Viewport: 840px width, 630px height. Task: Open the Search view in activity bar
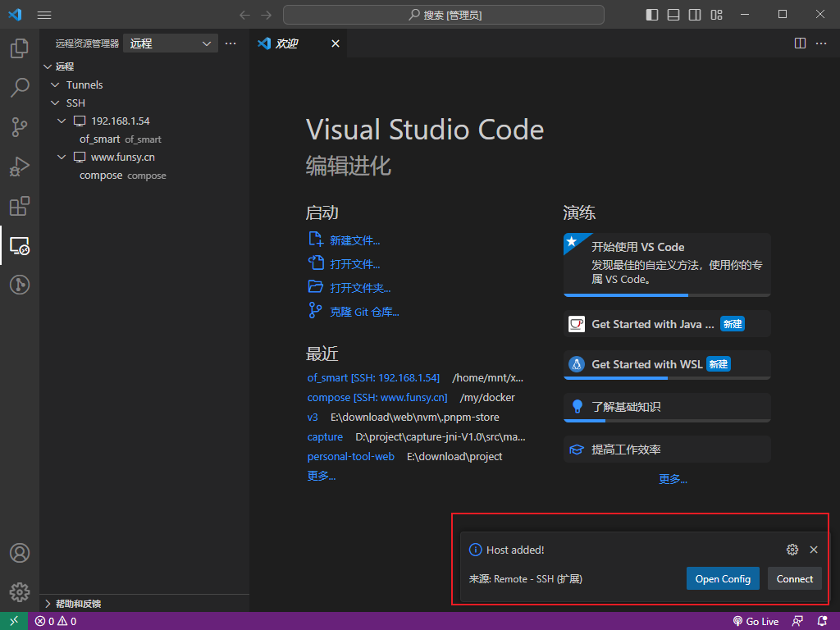point(20,87)
